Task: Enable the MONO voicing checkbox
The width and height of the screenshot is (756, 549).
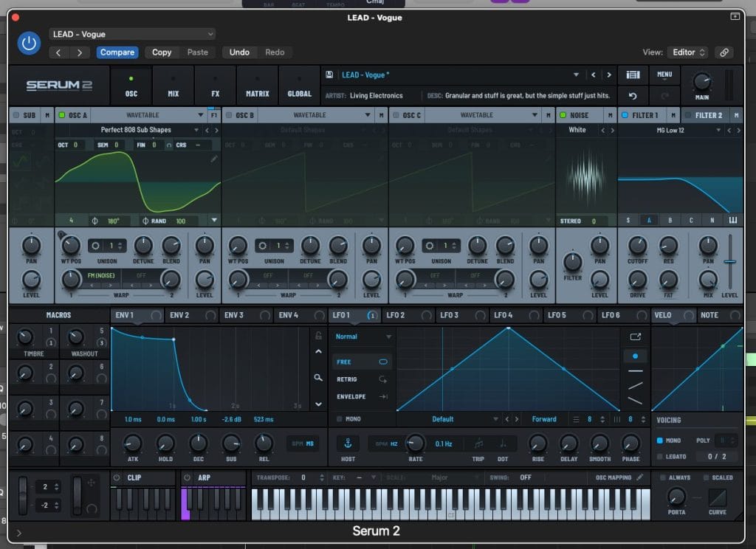Action: tap(660, 441)
